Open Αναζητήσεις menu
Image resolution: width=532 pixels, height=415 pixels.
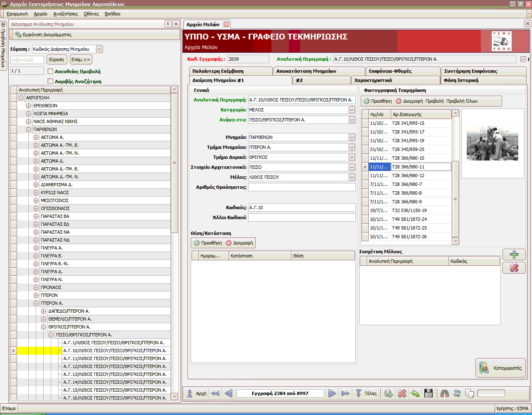[x=65, y=14]
